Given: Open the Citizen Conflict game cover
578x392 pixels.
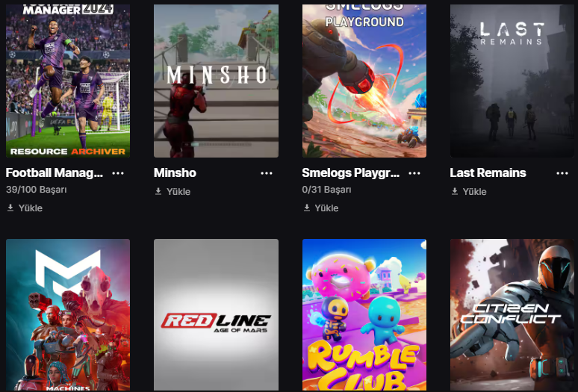Looking at the screenshot, I should (x=512, y=315).
